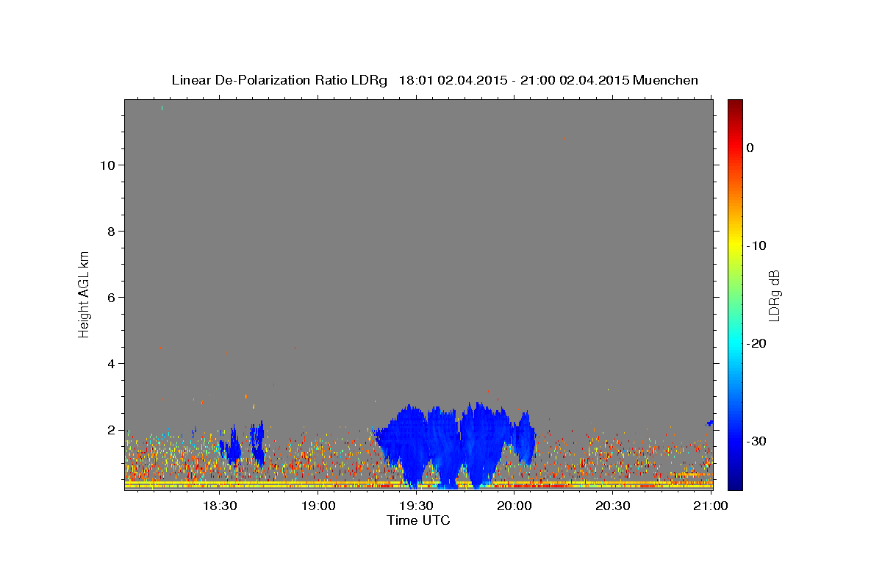Click the 21:00 time tick label
This screenshot has height=588, width=882.
[x=711, y=506]
